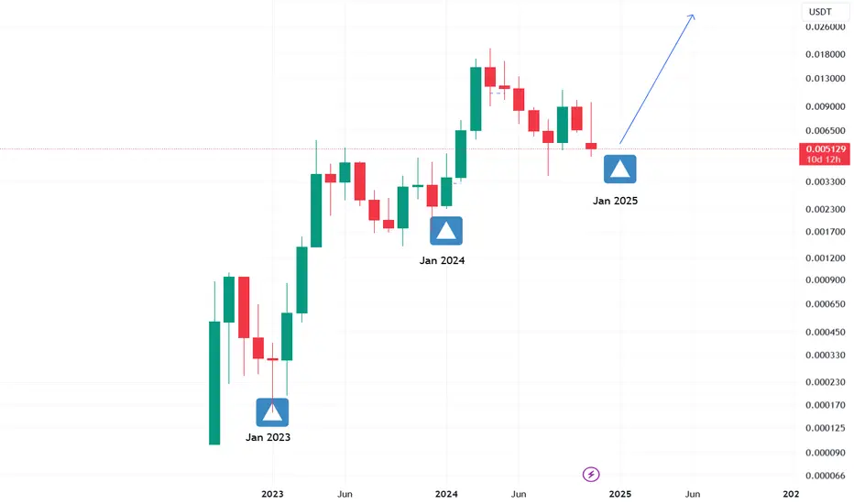The height and width of the screenshot is (504, 854).
Task: Select the latest small red candle
Action: pyautogui.click(x=591, y=146)
